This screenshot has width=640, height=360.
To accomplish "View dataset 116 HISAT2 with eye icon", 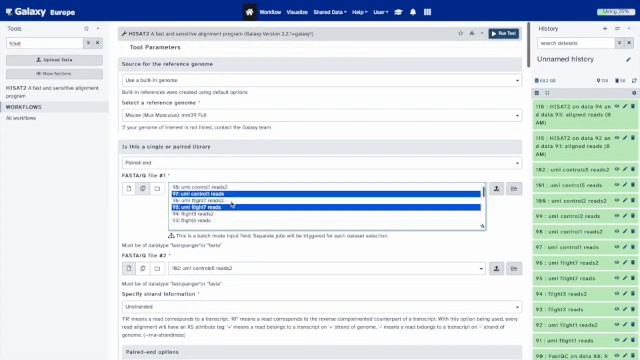I will [x=617, y=106].
